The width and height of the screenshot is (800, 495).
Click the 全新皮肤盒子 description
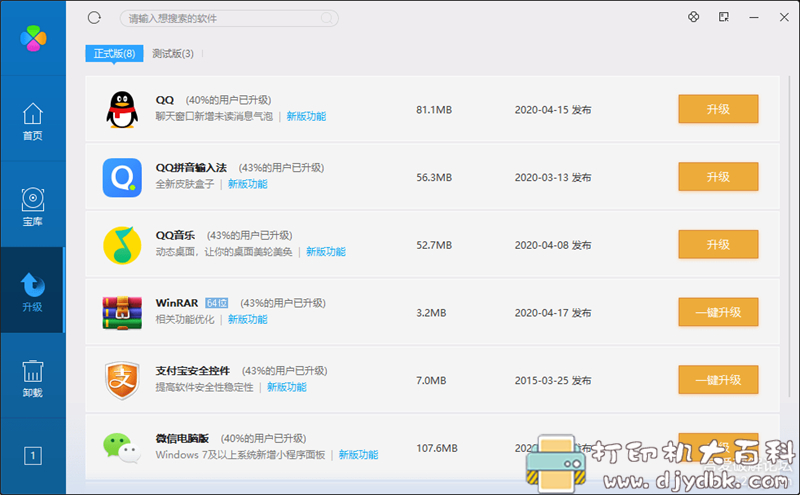pyautogui.click(x=185, y=184)
